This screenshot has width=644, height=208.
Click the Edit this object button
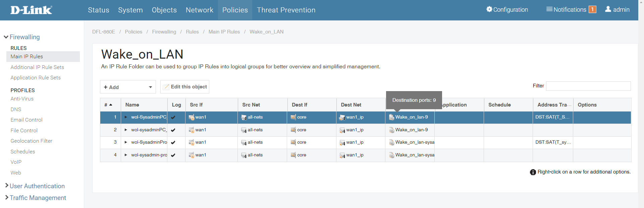(x=185, y=87)
